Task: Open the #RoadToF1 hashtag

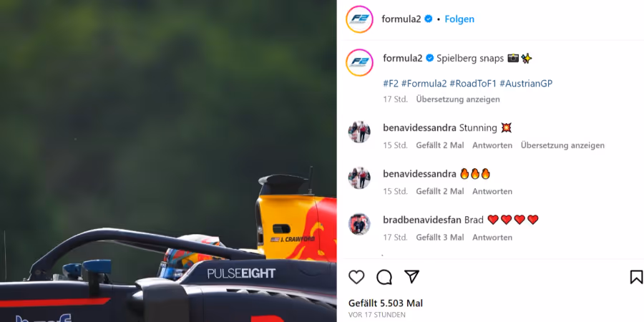Action: (473, 84)
